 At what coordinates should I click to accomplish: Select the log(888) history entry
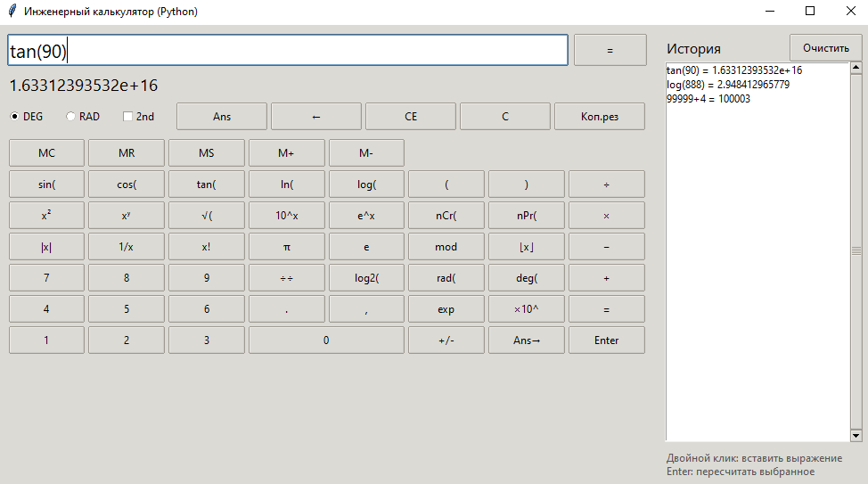727,85
